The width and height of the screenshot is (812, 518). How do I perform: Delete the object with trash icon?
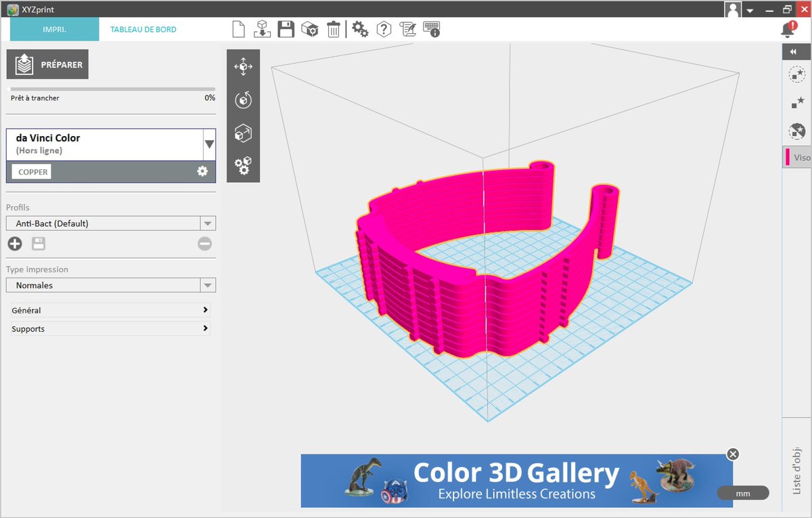pyautogui.click(x=334, y=29)
